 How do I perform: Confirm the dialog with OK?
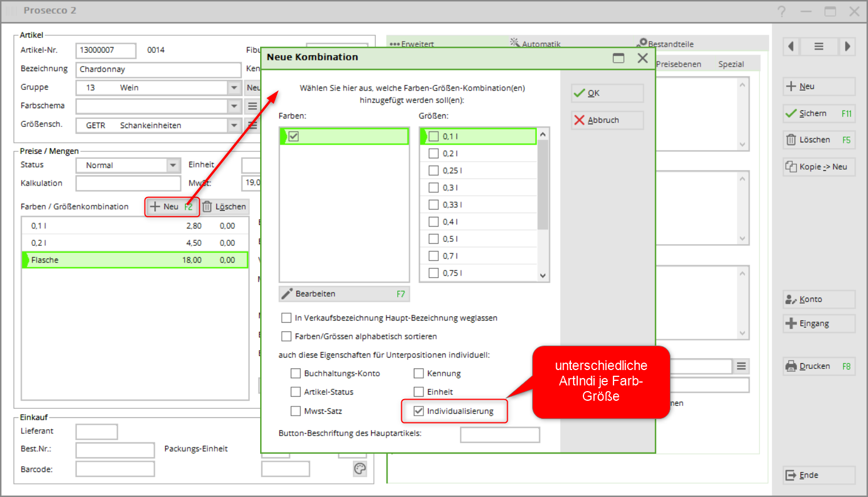point(607,93)
